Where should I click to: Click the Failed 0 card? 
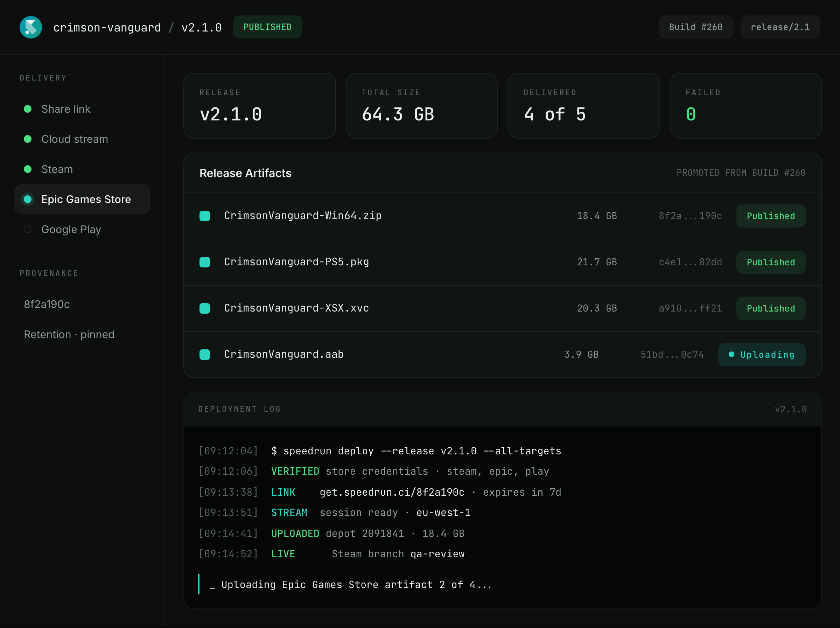coord(745,106)
